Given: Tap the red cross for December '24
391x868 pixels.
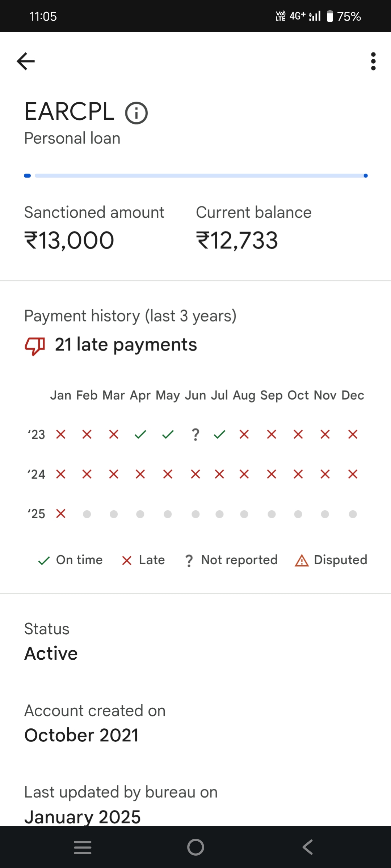Looking at the screenshot, I should pyautogui.click(x=353, y=474).
